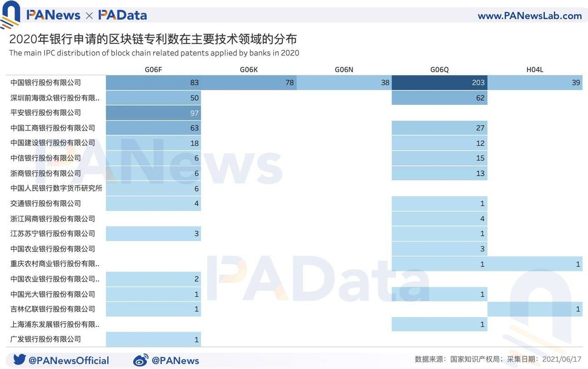
Task: Select row label 交通银行股份有限公司
Action: (45, 203)
